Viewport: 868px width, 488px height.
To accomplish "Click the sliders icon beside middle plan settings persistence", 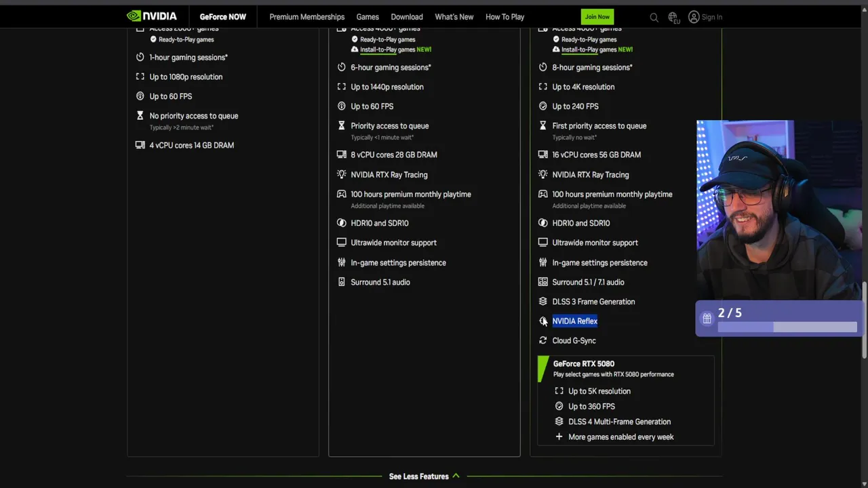I will coord(341,262).
